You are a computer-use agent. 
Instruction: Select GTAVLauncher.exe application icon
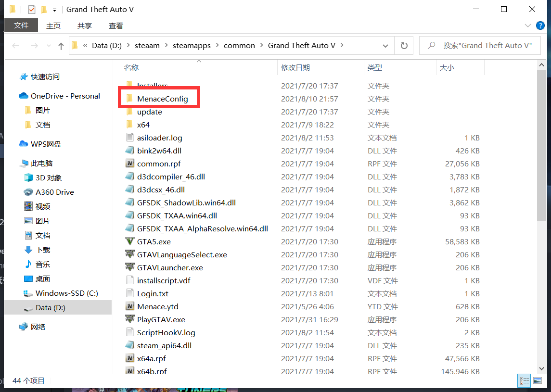[129, 267]
